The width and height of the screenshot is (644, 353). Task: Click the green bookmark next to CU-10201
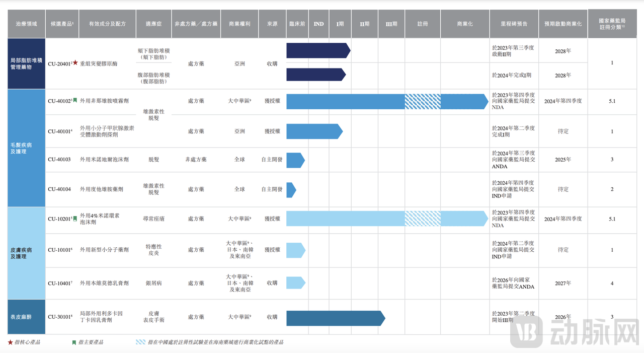pyautogui.click(x=75, y=219)
